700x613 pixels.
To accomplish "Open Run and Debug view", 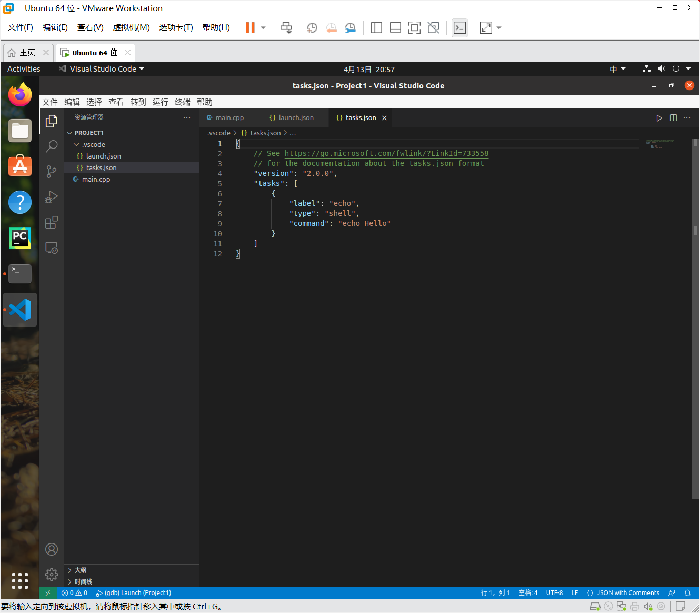I will (52, 196).
